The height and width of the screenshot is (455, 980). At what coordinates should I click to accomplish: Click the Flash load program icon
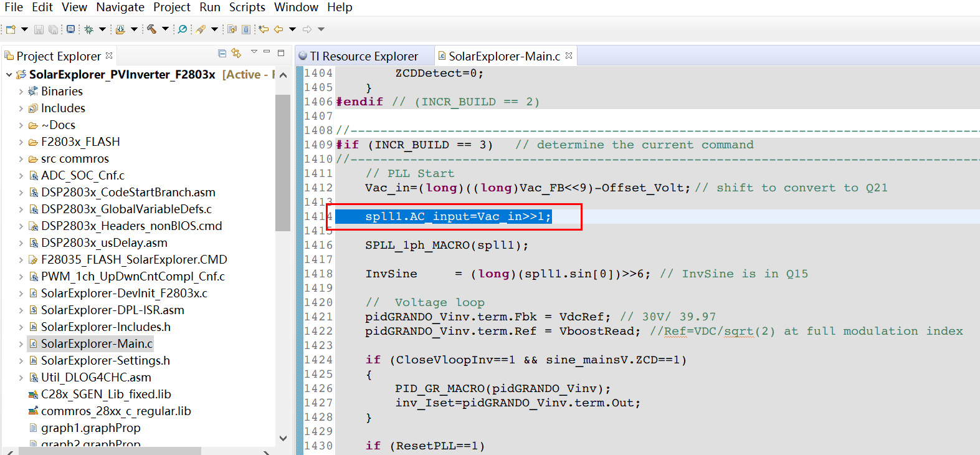tap(120, 29)
